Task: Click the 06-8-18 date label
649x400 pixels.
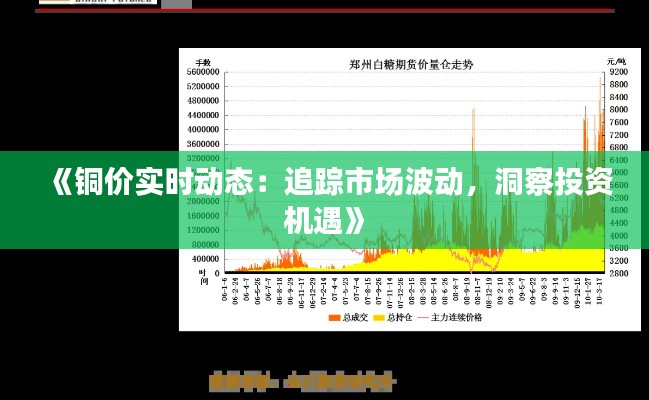Action: click(280, 291)
